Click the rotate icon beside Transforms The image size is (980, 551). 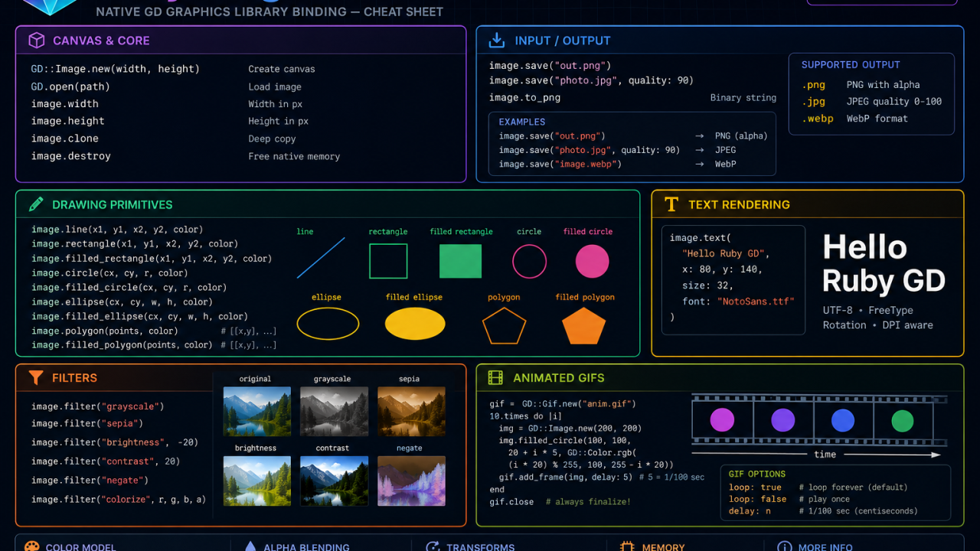tap(433, 547)
